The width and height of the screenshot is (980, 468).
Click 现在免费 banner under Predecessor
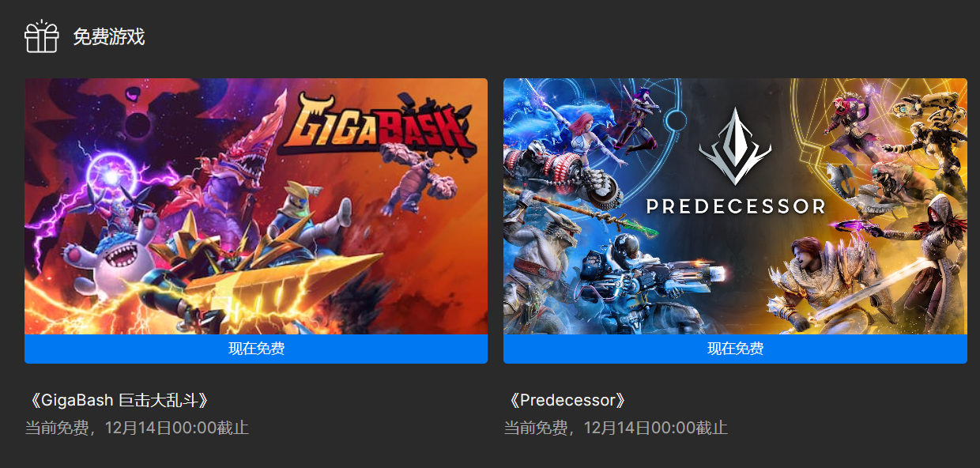click(x=735, y=349)
